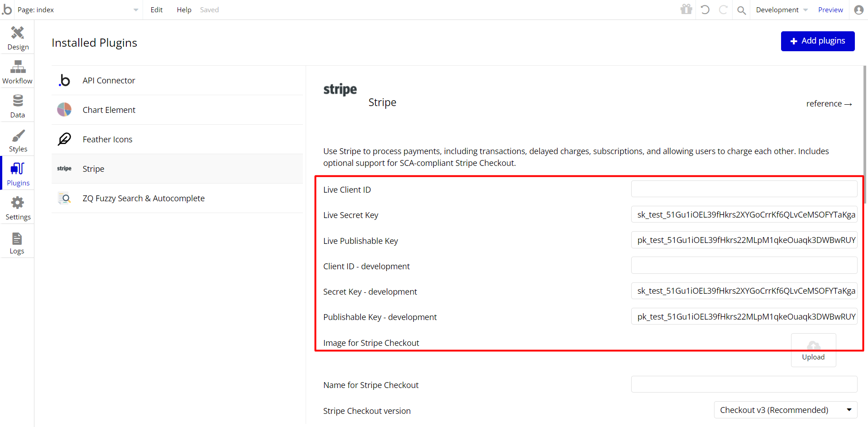868x427 pixels.
Task: Open the Data tab icon
Action: tap(18, 101)
